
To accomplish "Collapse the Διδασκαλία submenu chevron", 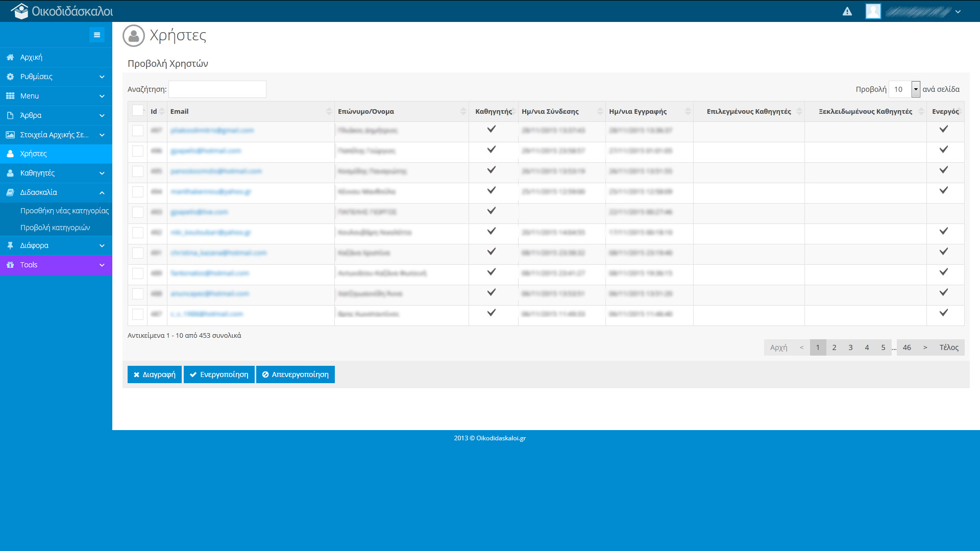I will pos(102,192).
